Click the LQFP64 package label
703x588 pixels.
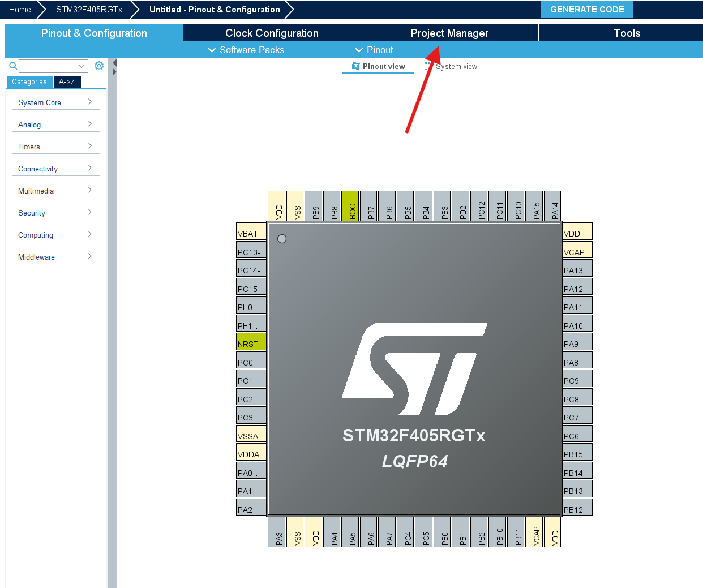(414, 461)
